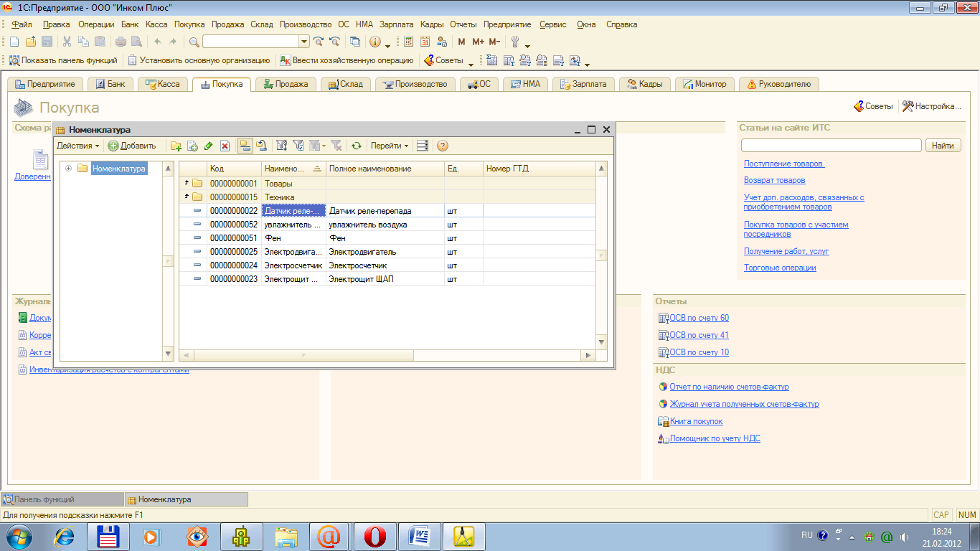Open the search field dropdown arrow in toolbar
This screenshot has height=551, width=980.
coord(303,42)
